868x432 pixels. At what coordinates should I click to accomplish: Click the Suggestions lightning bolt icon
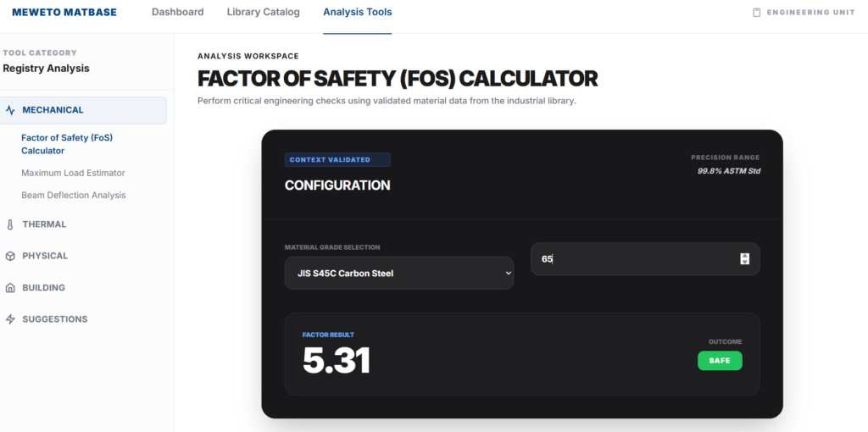coord(11,319)
